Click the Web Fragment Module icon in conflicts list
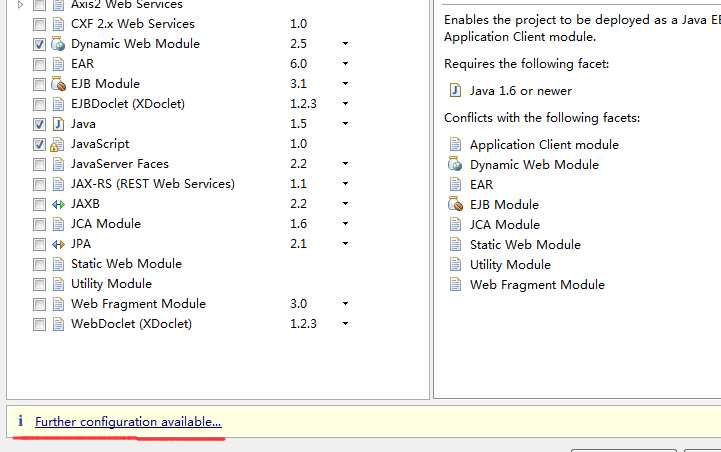This screenshot has height=452, width=721. (455, 284)
